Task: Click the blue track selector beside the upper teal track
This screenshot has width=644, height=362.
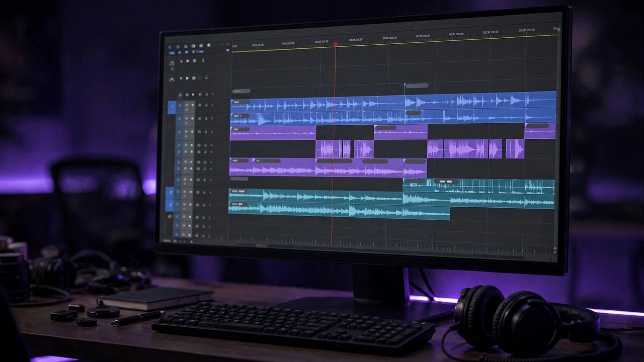Action: 170,193
